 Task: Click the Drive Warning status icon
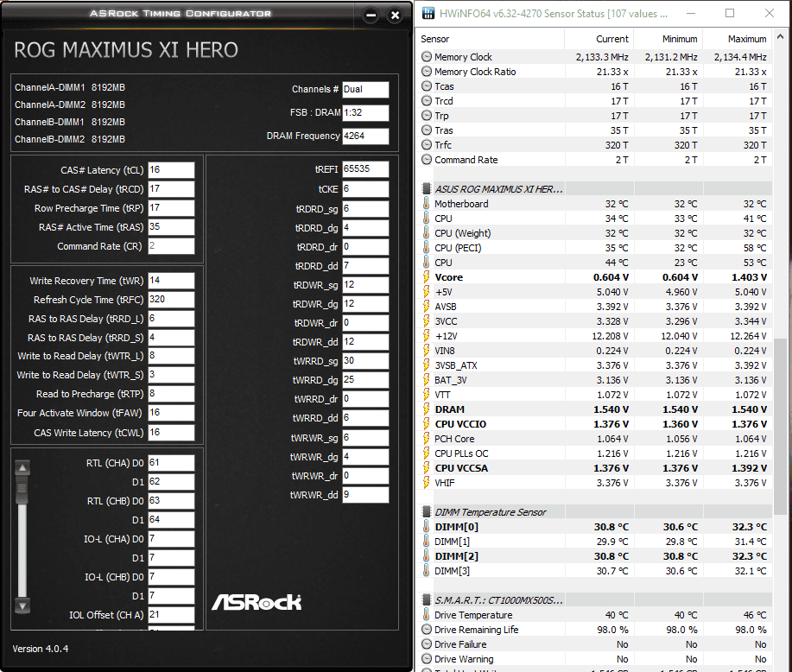click(427, 659)
